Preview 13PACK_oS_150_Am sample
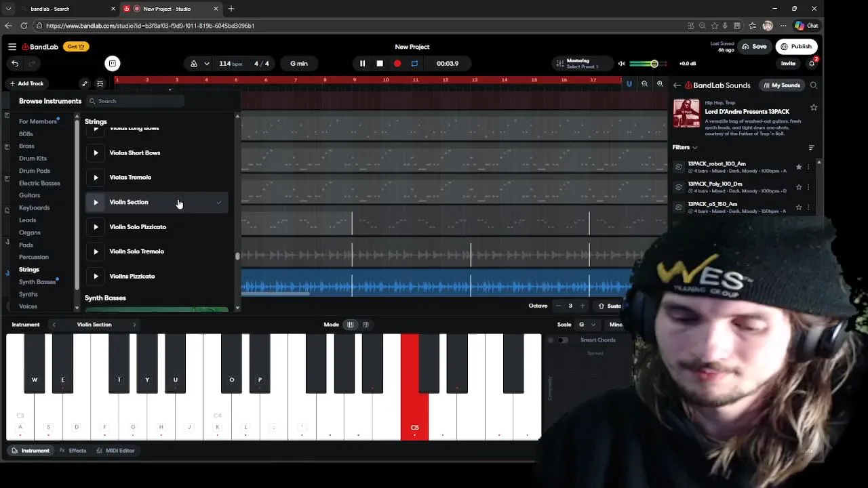The height and width of the screenshot is (488, 868). pos(679,207)
